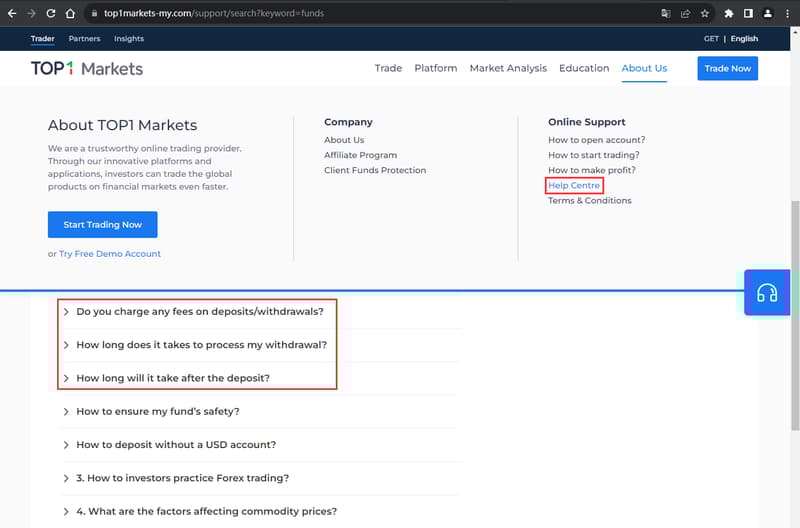Open the browser profile avatar

767,13
